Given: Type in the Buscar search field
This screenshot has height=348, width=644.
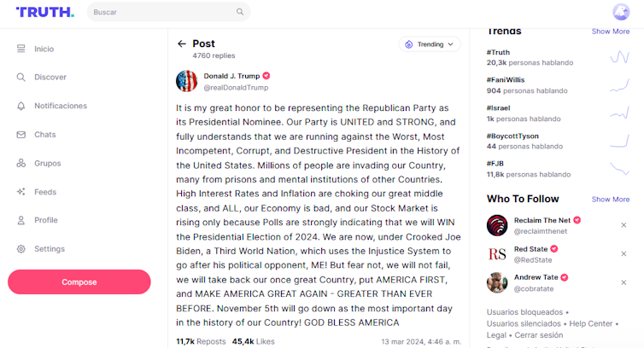Looking at the screenshot, I should 162,13.
